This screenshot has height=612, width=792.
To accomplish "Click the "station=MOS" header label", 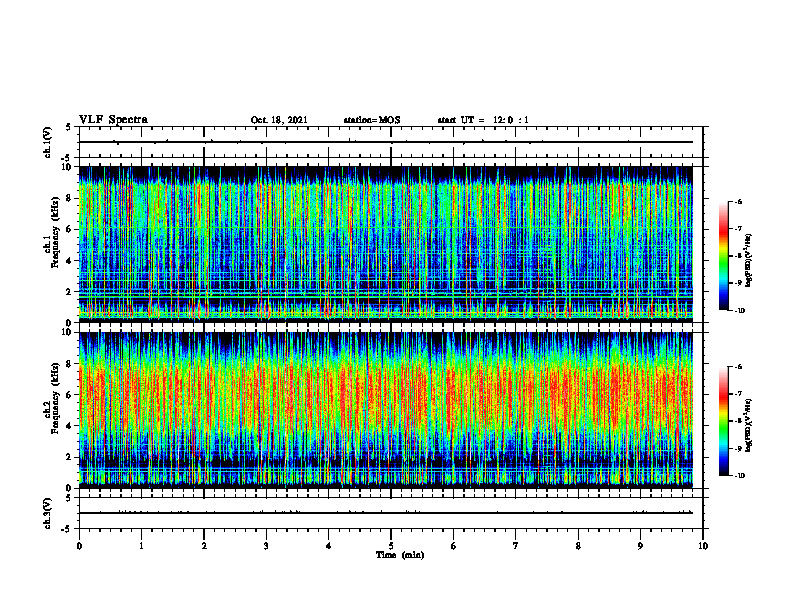I will click(x=372, y=120).
